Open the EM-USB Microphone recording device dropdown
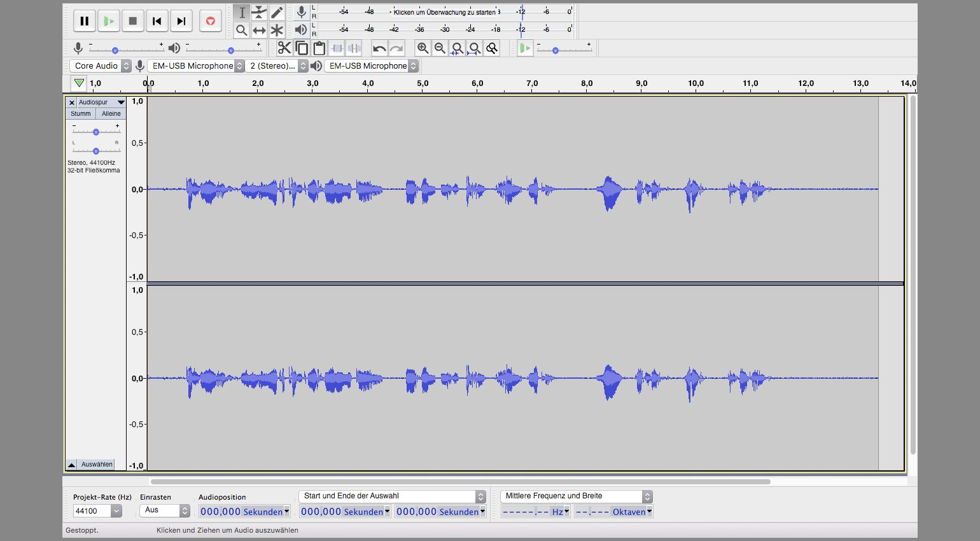 click(x=196, y=66)
